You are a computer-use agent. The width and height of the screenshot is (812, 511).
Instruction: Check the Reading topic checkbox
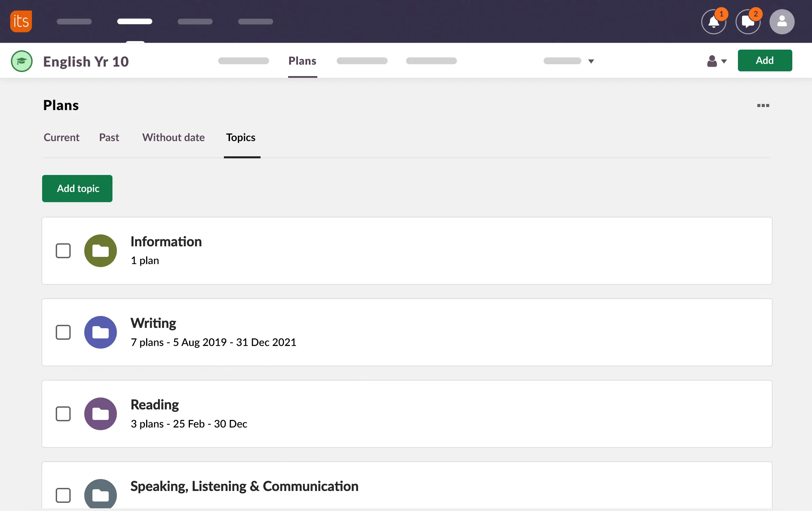coord(63,414)
